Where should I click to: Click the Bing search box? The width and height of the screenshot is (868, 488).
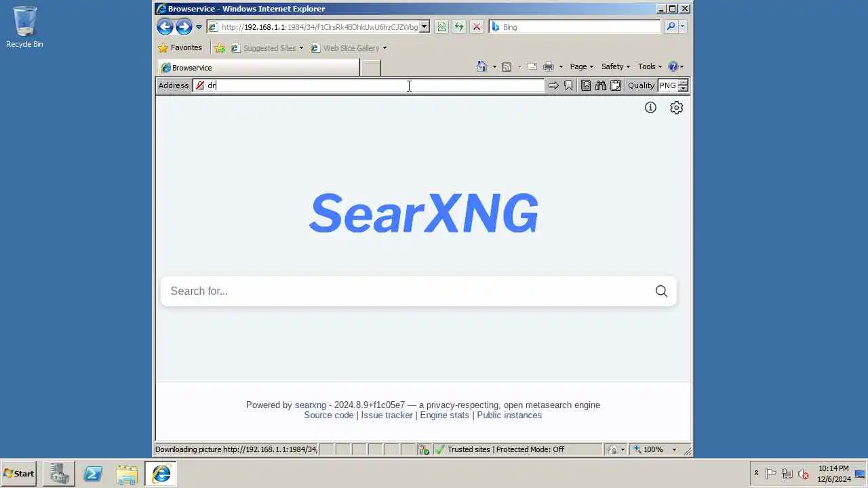tap(574, 27)
